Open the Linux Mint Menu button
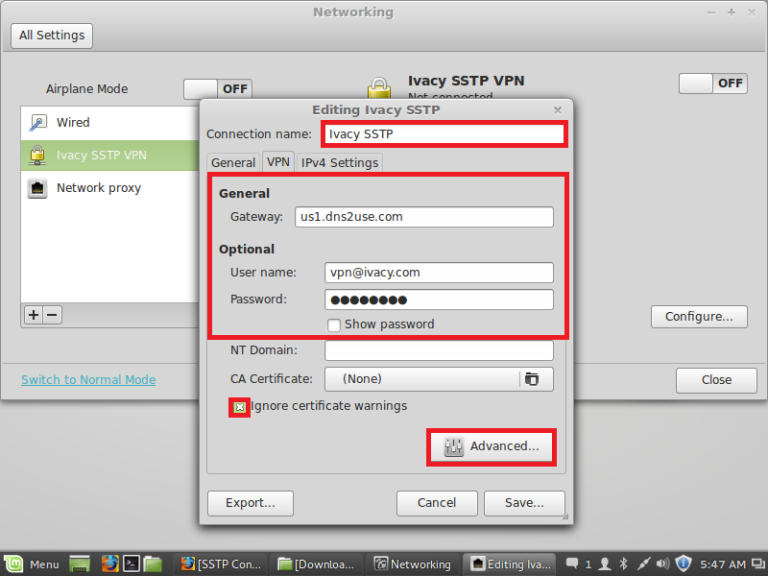Viewport: 768px width, 576px height. (x=31, y=564)
